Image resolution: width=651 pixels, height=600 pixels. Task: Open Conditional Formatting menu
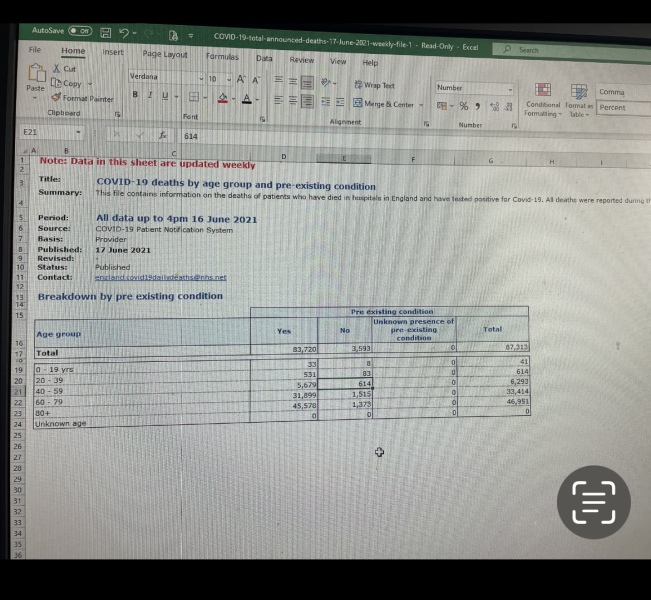[x=543, y=96]
